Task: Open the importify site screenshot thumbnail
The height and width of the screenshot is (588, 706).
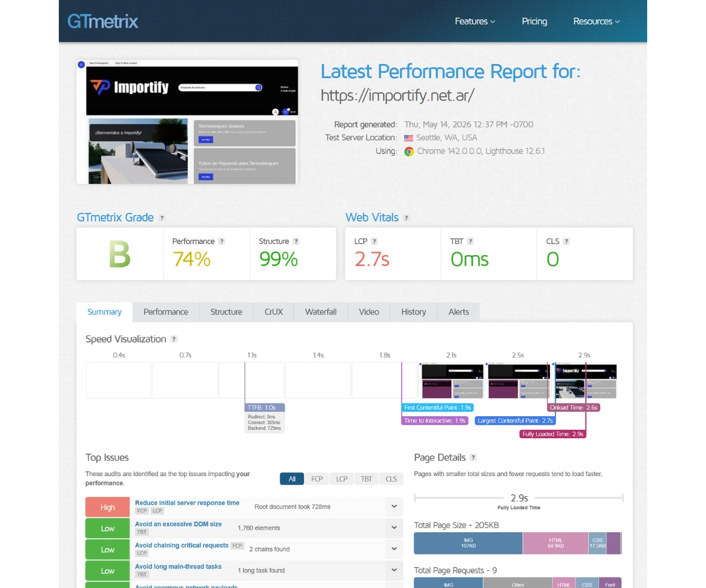Action: pos(187,122)
